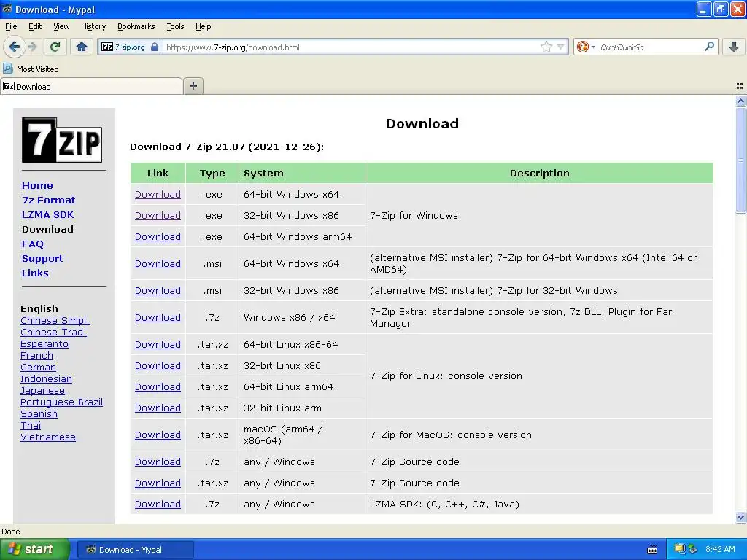747x560 pixels.
Task: Go back with the back arrow button
Action: tap(14, 47)
